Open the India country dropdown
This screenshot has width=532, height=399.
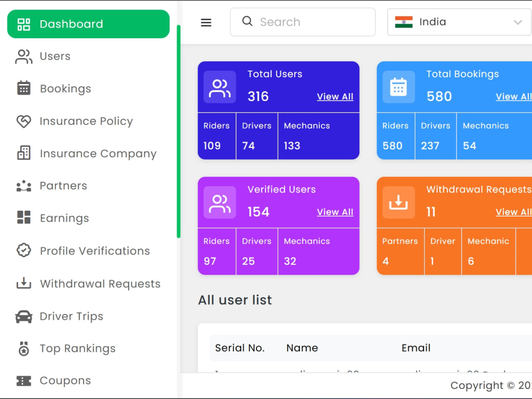[460, 22]
